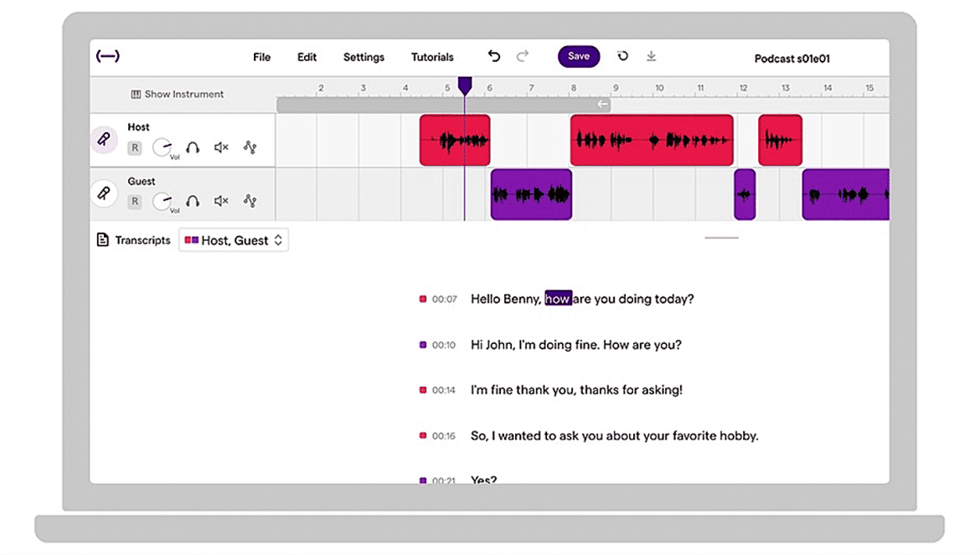Open the Host, Guest transcript filter dropdown

(x=233, y=239)
